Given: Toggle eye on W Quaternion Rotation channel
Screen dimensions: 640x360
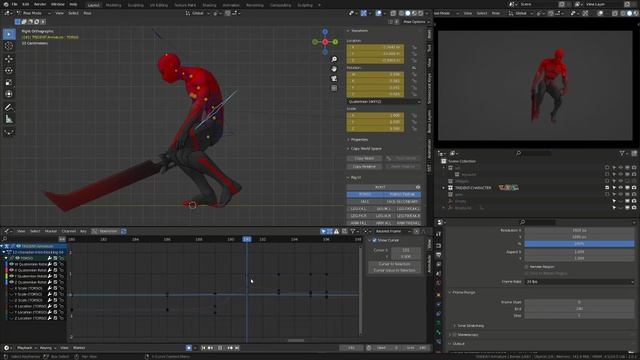Looking at the screenshot, I should pos(11,264).
